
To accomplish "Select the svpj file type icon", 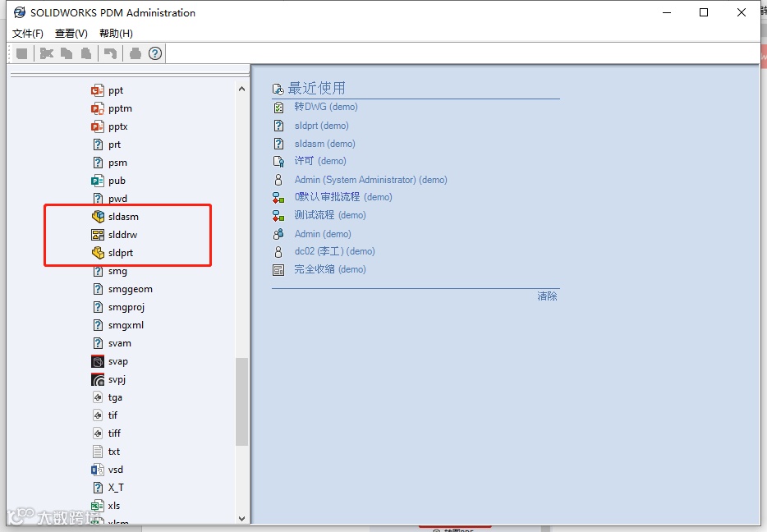I will [98, 379].
